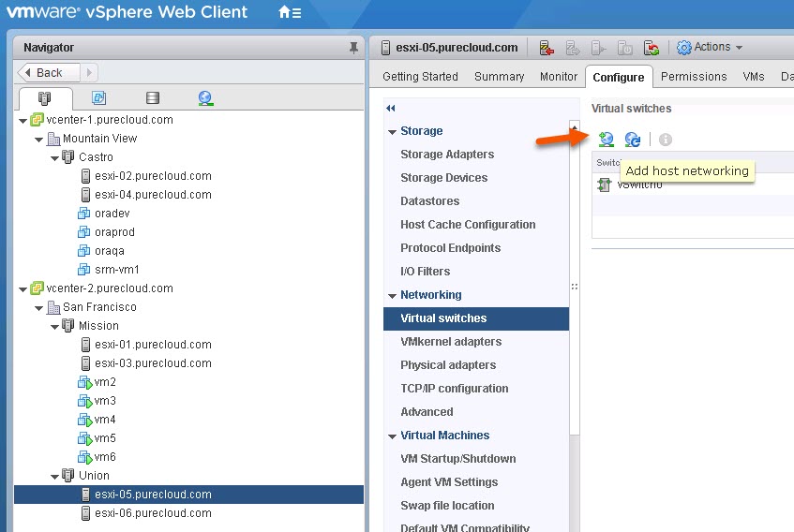Collapse vcenter-2.purecloud.com tree node
Screen dimensions: 794x532
[22, 289]
